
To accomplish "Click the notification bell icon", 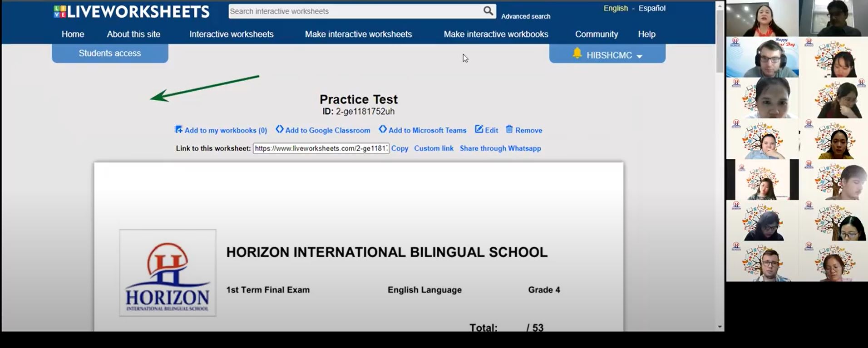I will pos(577,54).
